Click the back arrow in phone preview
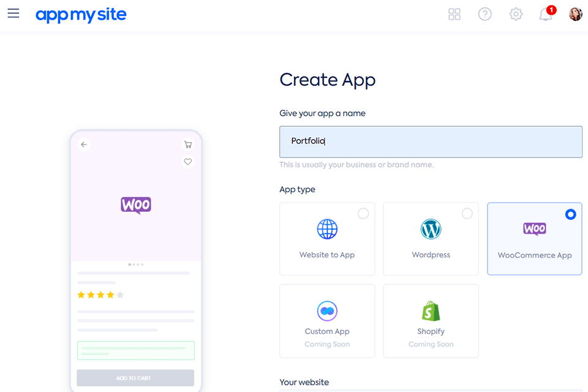The image size is (588, 392). pyautogui.click(x=84, y=145)
